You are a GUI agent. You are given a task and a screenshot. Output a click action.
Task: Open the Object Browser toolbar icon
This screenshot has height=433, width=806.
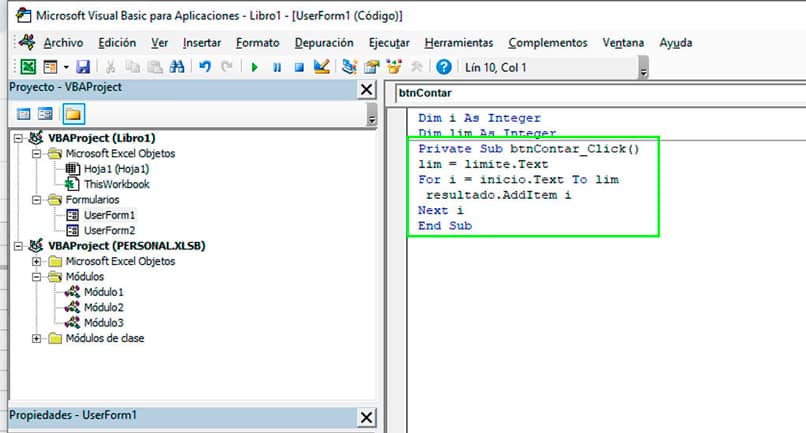(x=394, y=67)
